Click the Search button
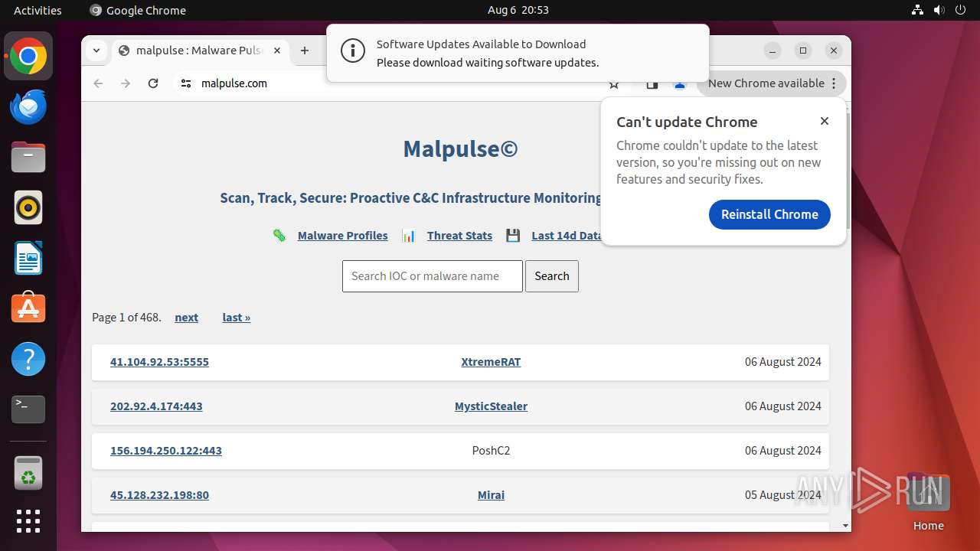Screen dimensions: 980x551 tap(552, 276)
